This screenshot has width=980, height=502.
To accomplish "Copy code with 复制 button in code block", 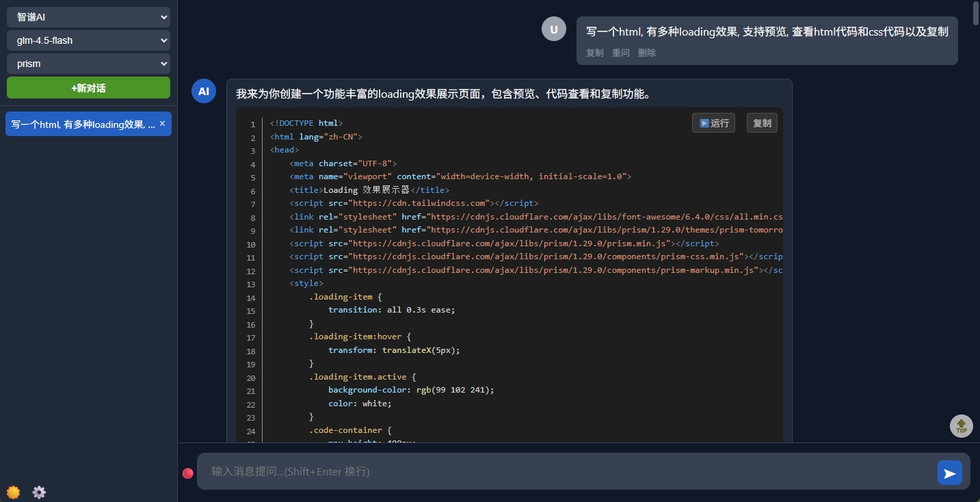I will click(x=762, y=123).
